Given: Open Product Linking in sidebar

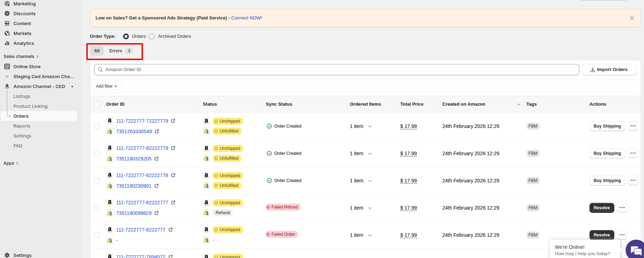Looking at the screenshot, I should tap(30, 106).
